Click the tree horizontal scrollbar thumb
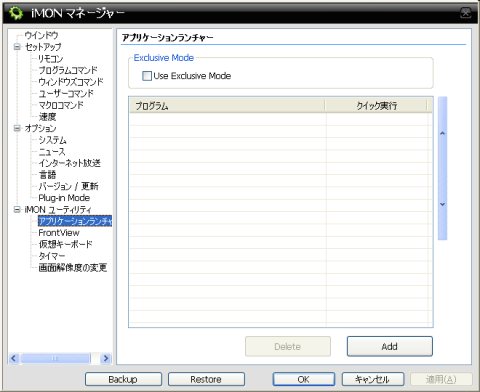Screen dimensions: 480x392 tap(55, 358)
